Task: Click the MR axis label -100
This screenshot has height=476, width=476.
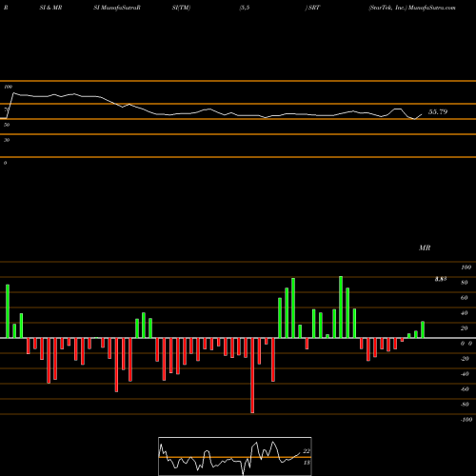Action: coord(466,420)
